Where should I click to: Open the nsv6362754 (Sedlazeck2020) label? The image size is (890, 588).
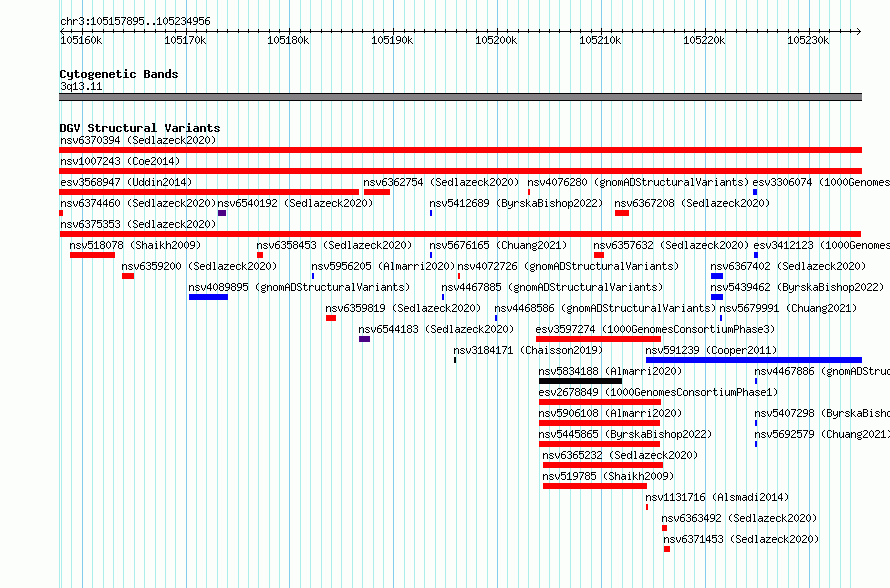441,182
